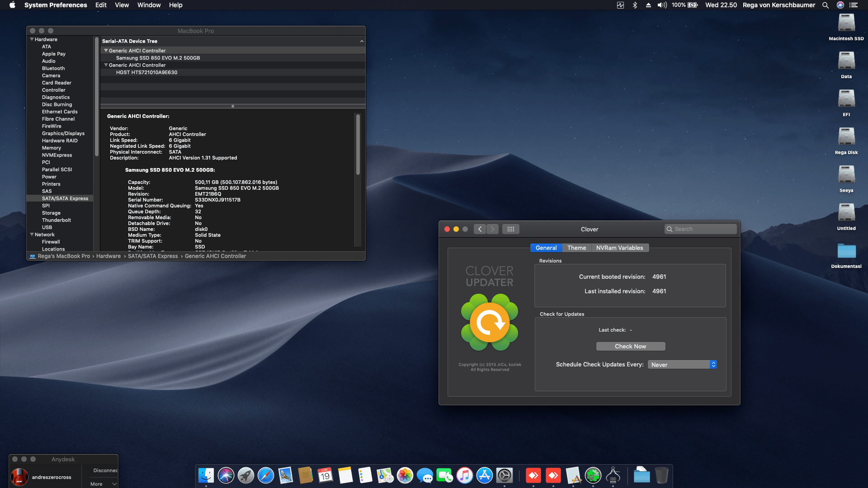Launch Calendar from the Dock
Image resolution: width=868 pixels, height=488 pixels.
pyautogui.click(x=325, y=475)
